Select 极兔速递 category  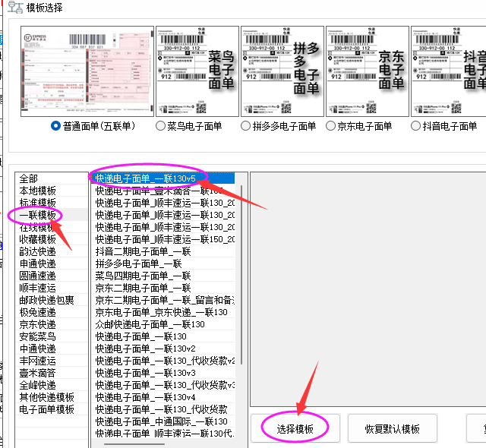pos(52,312)
